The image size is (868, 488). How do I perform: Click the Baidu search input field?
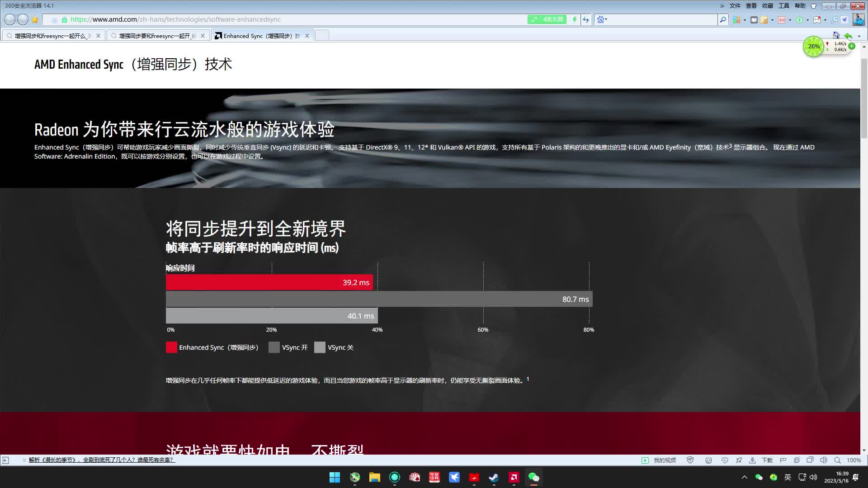(662, 19)
